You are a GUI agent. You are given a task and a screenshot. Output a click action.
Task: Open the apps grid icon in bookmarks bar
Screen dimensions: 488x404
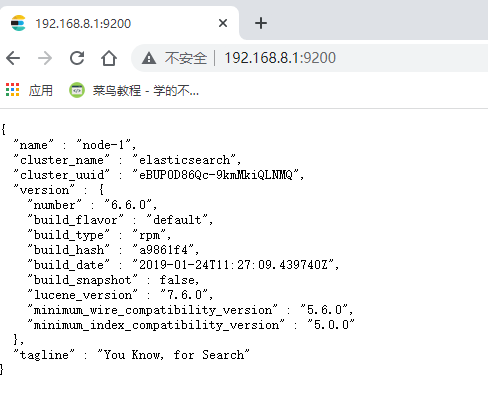pos(13,90)
